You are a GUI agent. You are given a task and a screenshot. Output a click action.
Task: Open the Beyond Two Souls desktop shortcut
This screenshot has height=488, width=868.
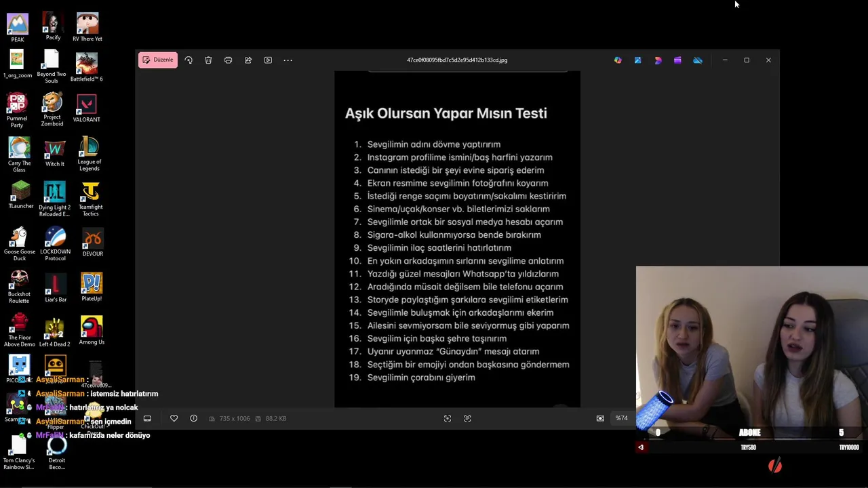[x=52, y=66]
